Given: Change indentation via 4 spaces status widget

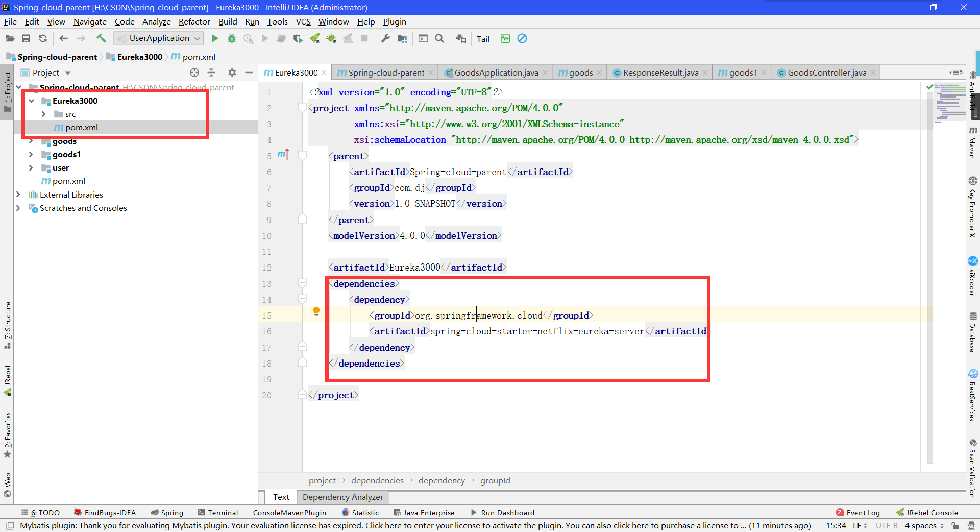Looking at the screenshot, I should point(924,526).
